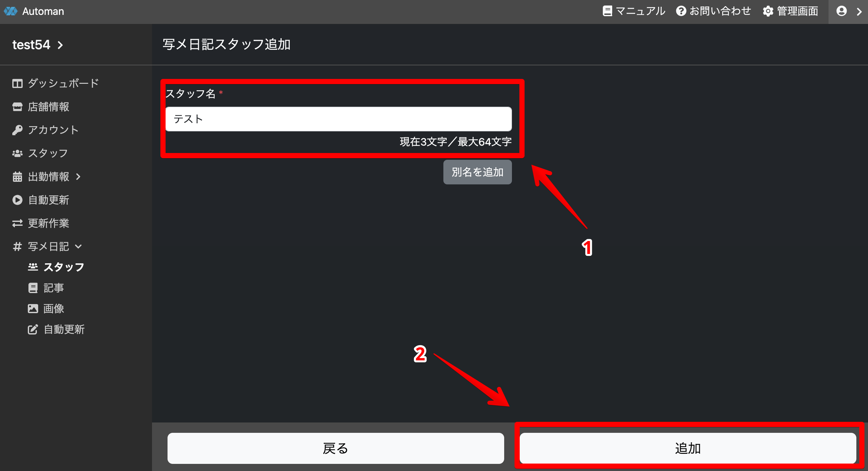This screenshot has width=868, height=471.
Task: Click the 更新作業 swap arrows icon
Action: coord(17,223)
